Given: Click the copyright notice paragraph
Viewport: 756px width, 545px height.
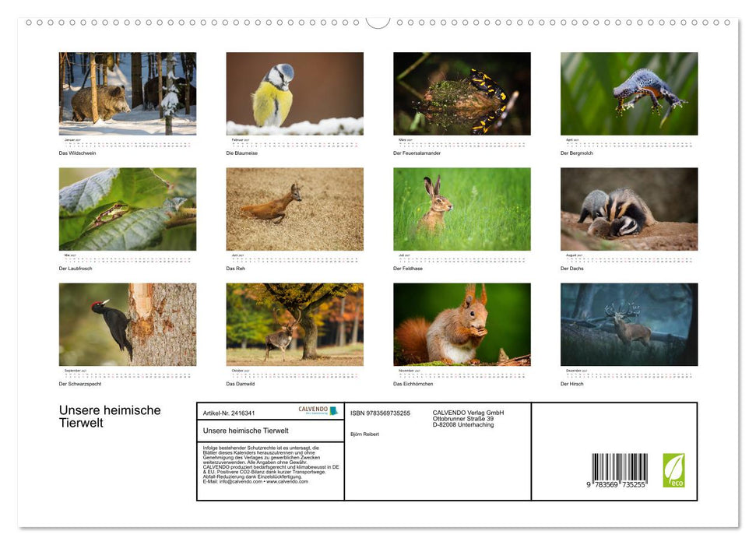Looking at the screenshot, I should pyautogui.click(x=270, y=465).
